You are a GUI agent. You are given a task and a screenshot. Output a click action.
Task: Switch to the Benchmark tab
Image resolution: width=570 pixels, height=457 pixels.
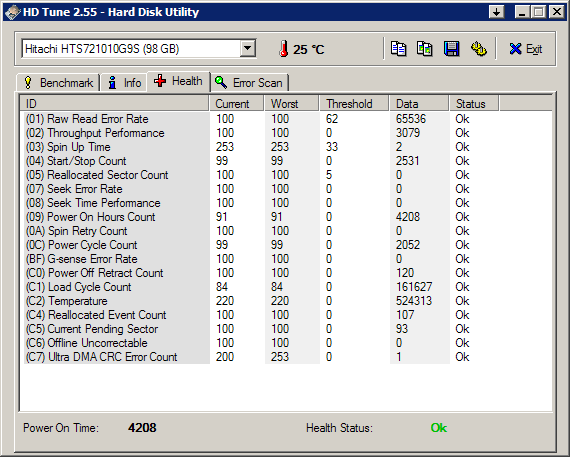58,83
